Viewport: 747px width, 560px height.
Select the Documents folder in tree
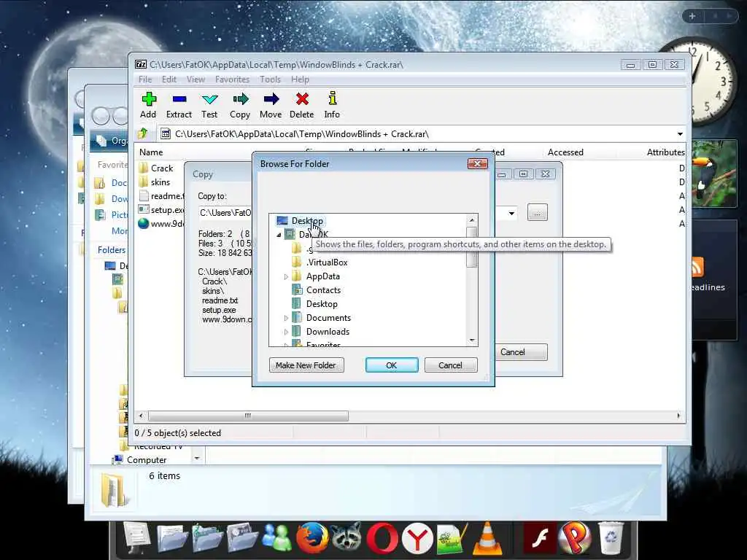pyautogui.click(x=328, y=318)
